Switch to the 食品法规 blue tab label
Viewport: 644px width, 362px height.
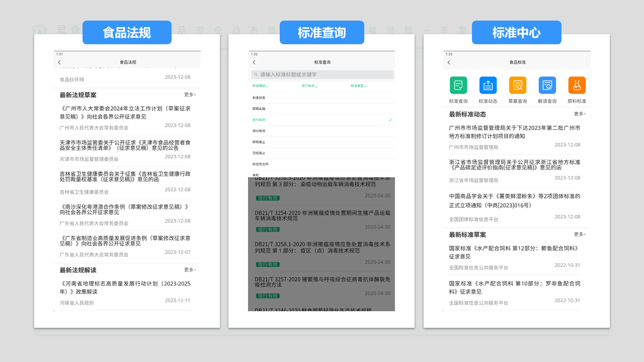[x=127, y=33]
